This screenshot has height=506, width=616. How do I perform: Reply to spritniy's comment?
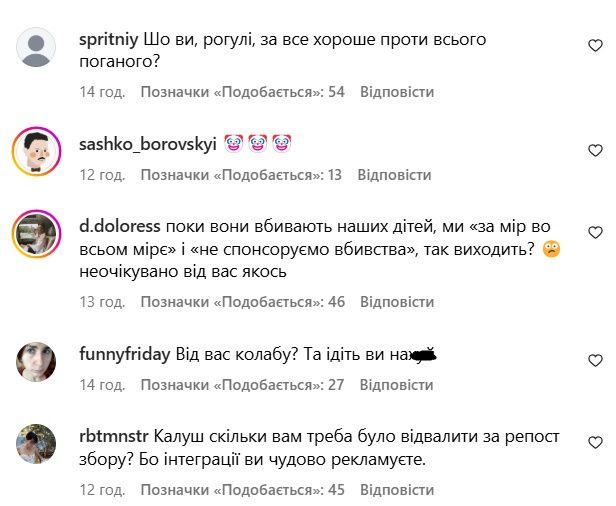395,92
